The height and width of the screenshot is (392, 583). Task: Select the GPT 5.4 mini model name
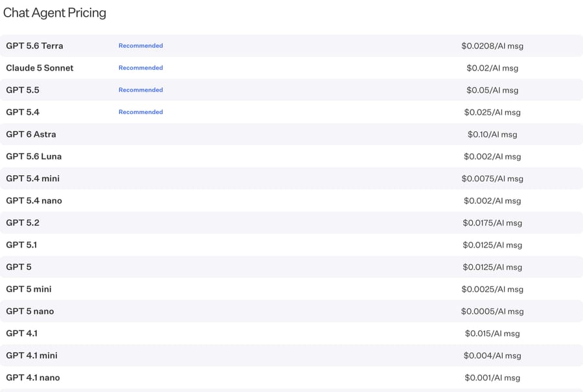click(33, 179)
